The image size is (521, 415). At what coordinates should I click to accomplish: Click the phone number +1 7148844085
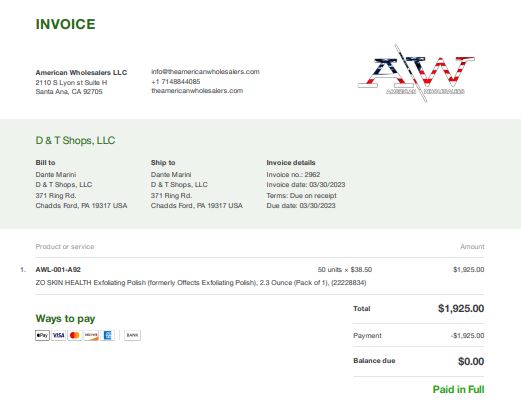(176, 81)
